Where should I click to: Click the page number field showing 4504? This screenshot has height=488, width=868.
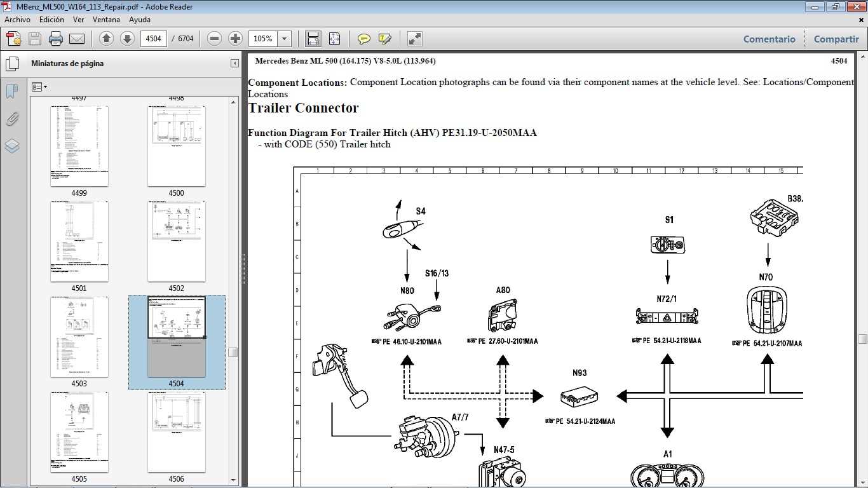(153, 39)
